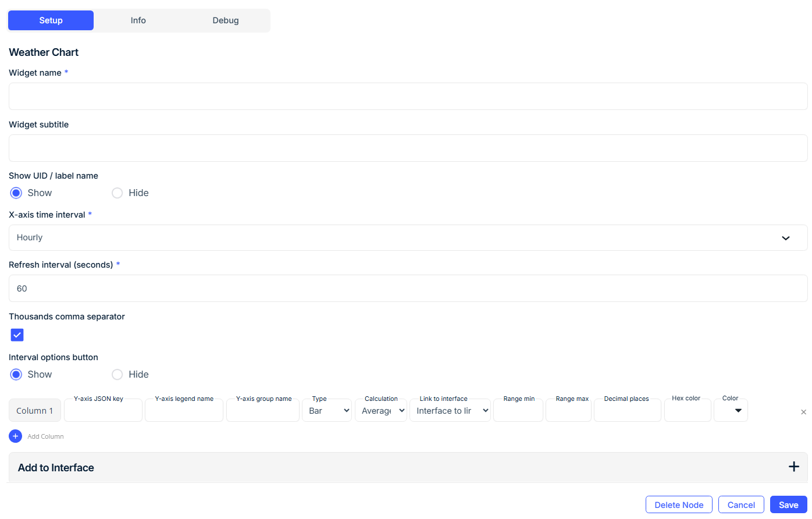Click the Range min field

(x=518, y=410)
